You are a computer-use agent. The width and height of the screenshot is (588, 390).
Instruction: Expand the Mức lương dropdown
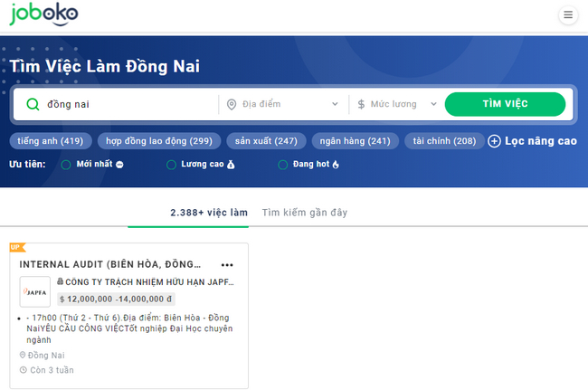pos(397,104)
